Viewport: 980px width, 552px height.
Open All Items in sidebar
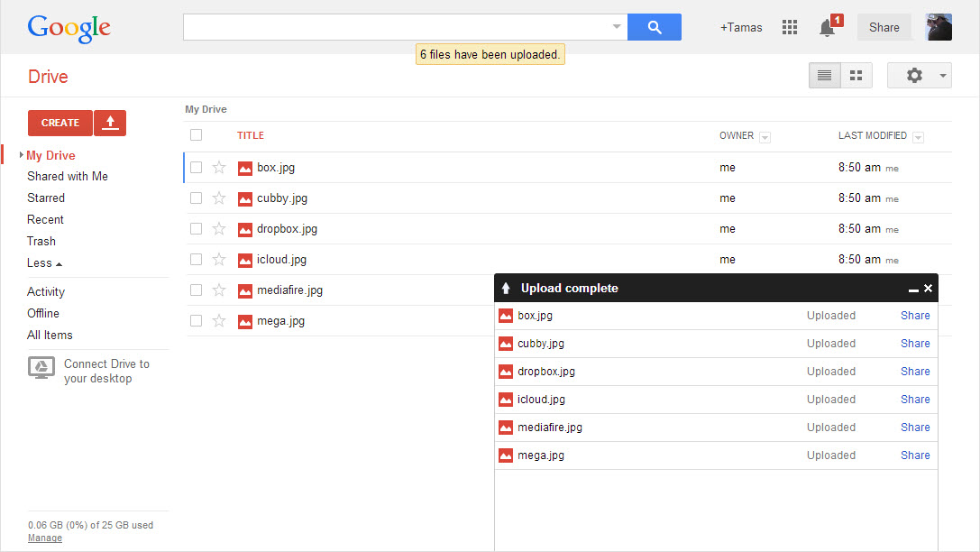point(50,335)
